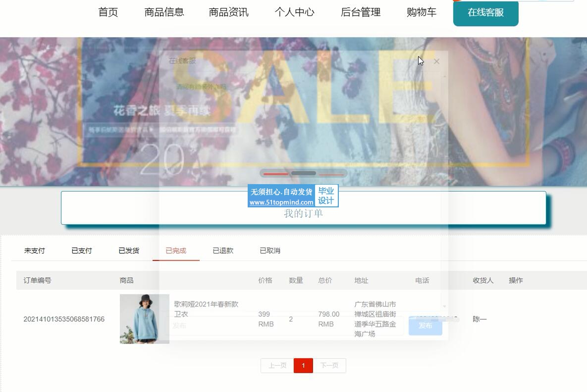Open 个人中心 from the navigation bar
The height and width of the screenshot is (392, 587).
coord(294,12)
